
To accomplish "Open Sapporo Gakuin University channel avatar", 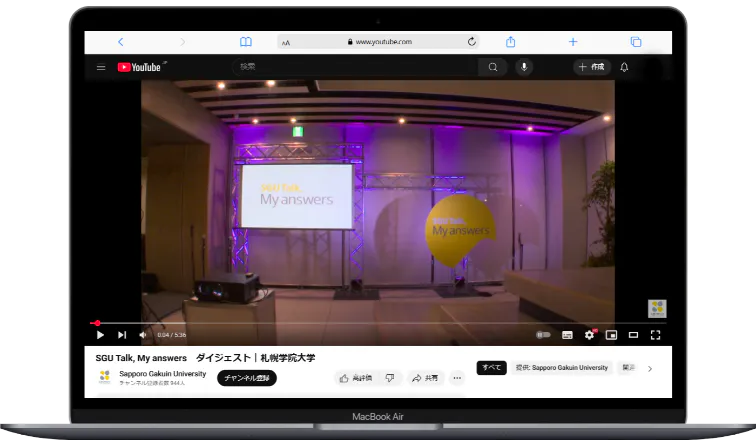I will [105, 377].
